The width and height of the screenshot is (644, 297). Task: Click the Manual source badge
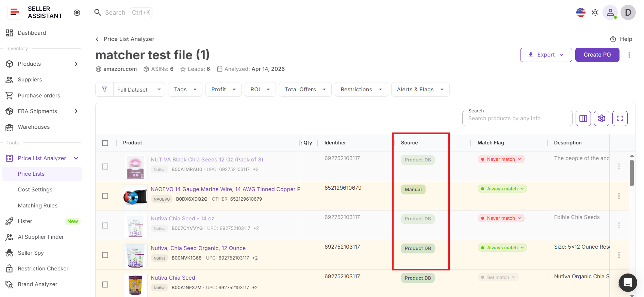(x=413, y=190)
